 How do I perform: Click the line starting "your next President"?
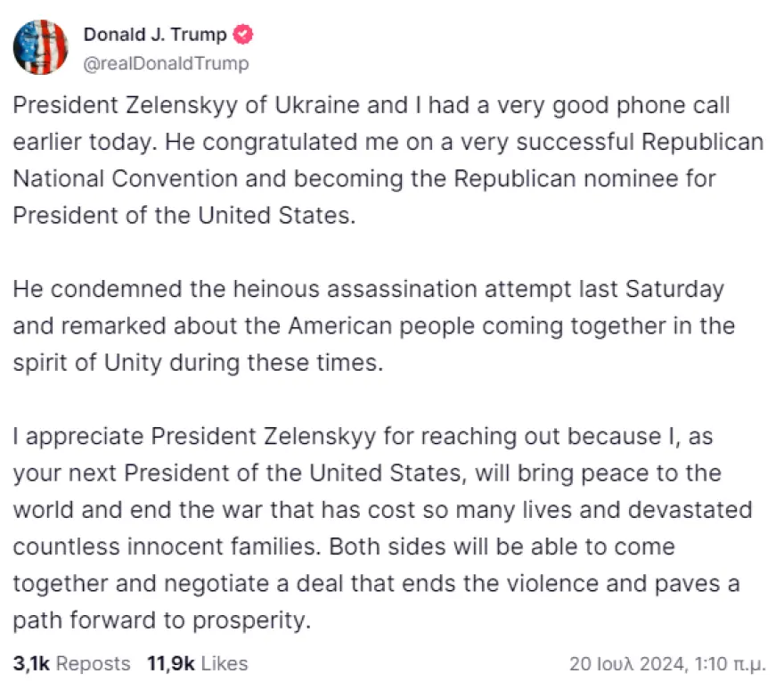point(366,473)
